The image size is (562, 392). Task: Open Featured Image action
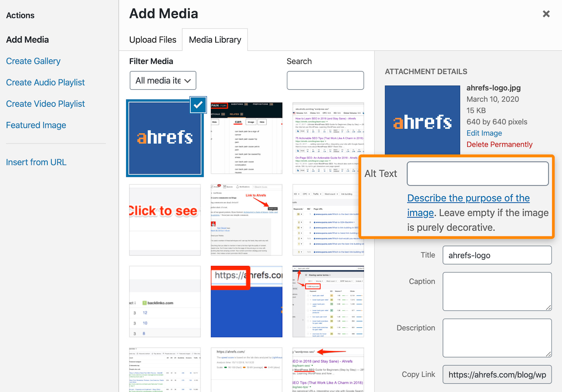click(x=36, y=125)
